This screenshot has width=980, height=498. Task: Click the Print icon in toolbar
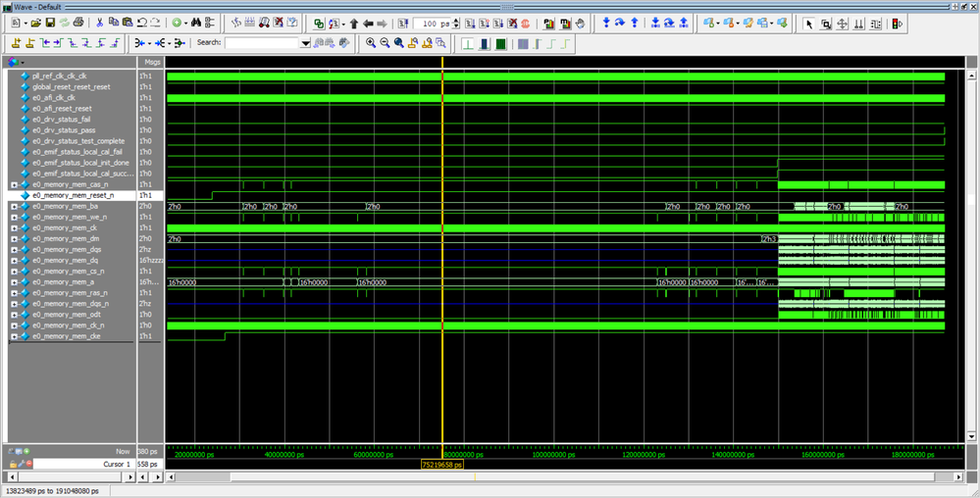(78, 23)
